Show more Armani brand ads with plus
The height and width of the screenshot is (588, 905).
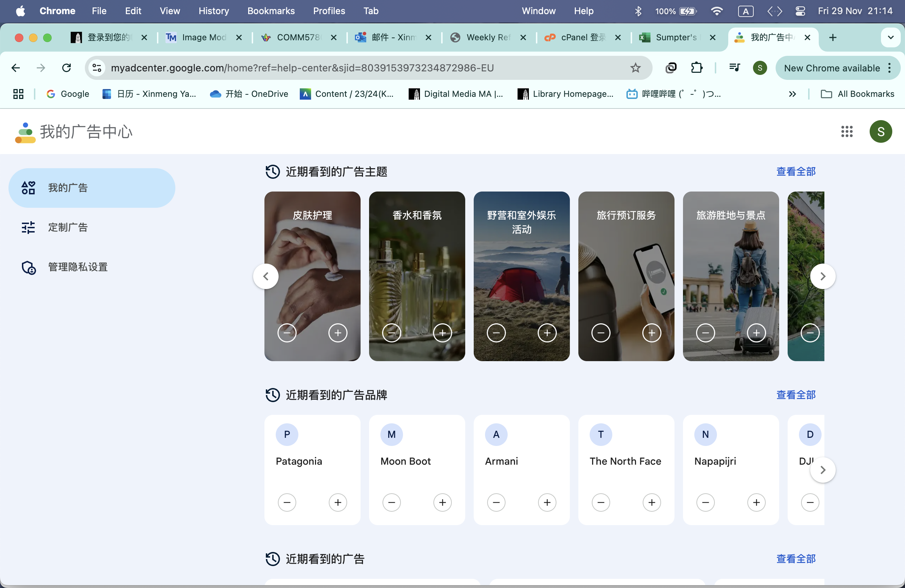pos(547,502)
